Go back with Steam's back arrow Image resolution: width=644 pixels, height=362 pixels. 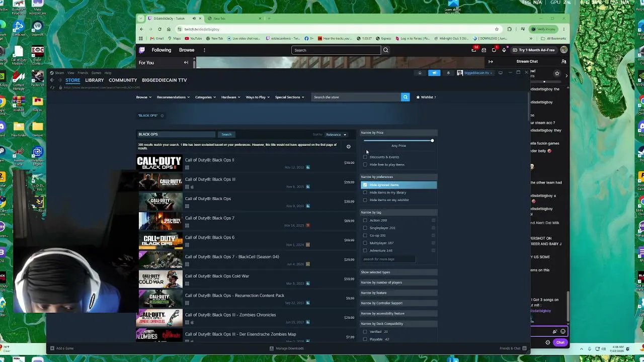[52, 80]
